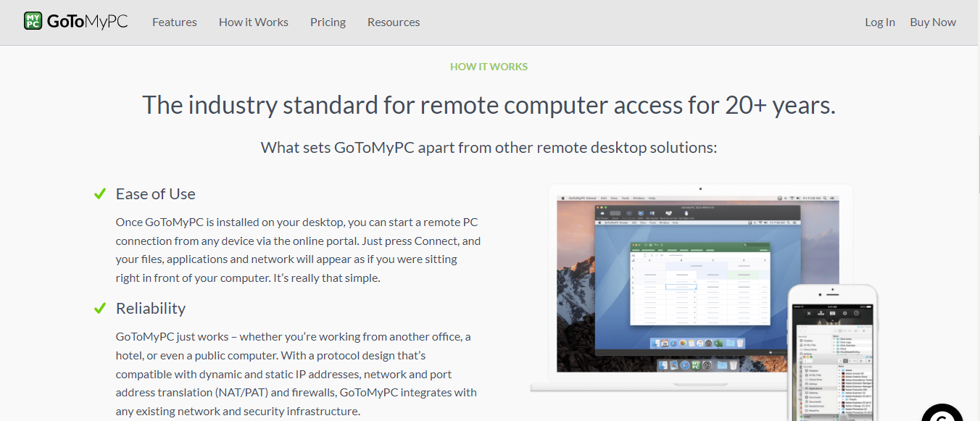
Task: Open the Resources menu
Action: pos(394,22)
